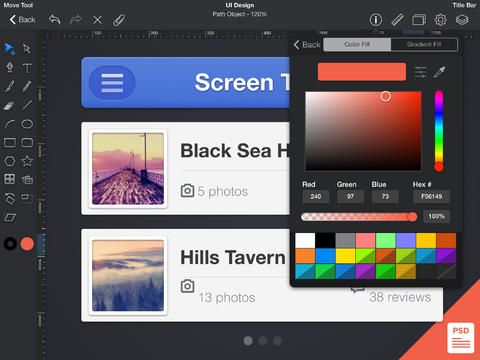Select the misty hills photo thumbnail
The image size is (480, 360).
pos(128,276)
